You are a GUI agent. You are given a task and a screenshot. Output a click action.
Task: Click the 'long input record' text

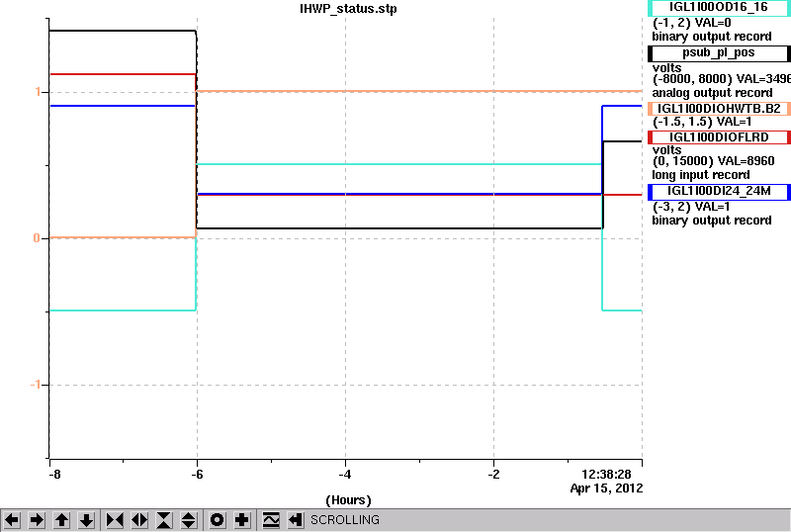(701, 175)
